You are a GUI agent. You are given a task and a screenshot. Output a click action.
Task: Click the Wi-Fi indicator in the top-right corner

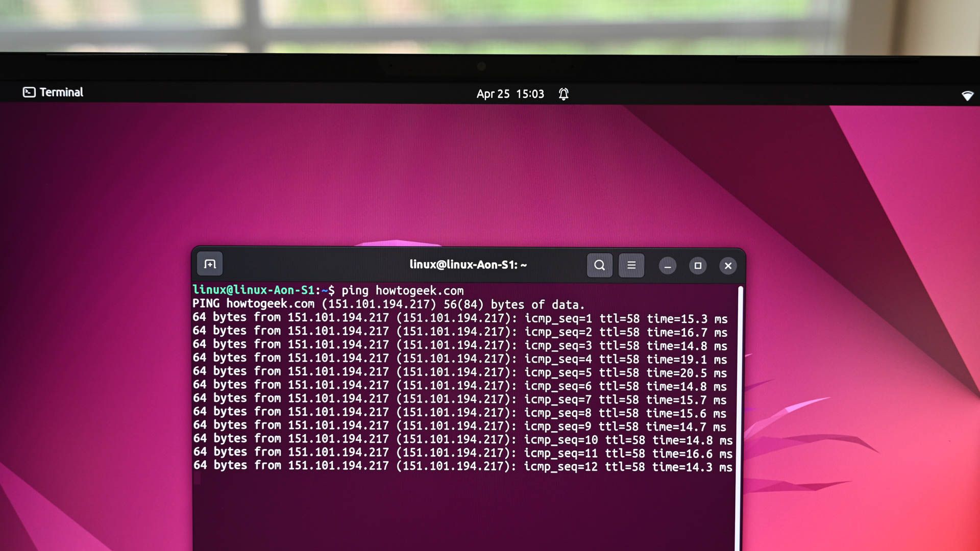pos(968,95)
